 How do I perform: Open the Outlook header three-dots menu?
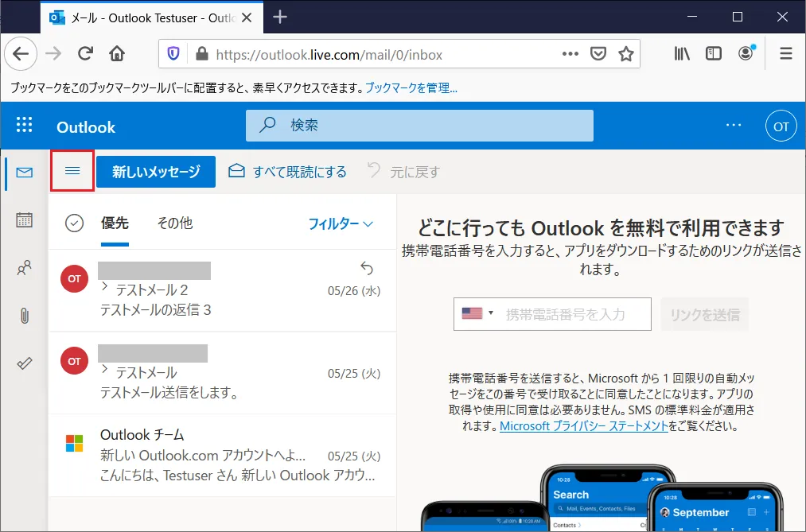[734, 126]
